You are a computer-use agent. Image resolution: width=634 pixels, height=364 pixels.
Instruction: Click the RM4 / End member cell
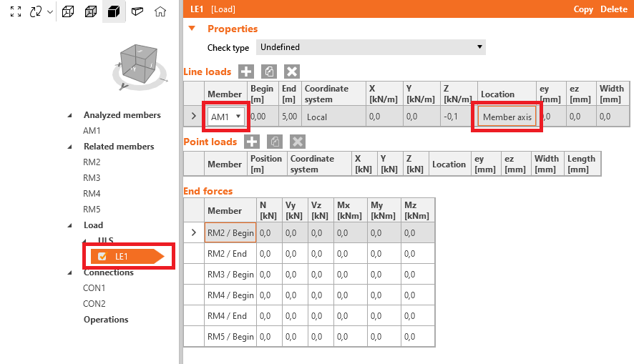point(230,316)
